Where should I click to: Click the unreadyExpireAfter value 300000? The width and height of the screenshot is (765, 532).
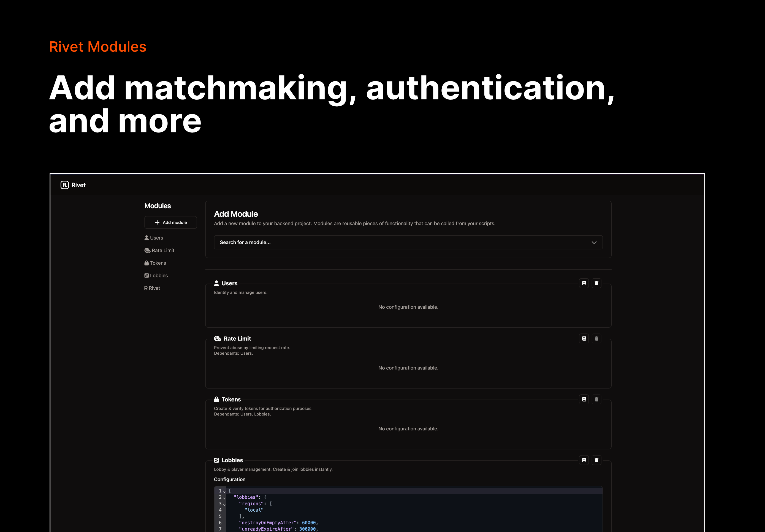pos(308,529)
